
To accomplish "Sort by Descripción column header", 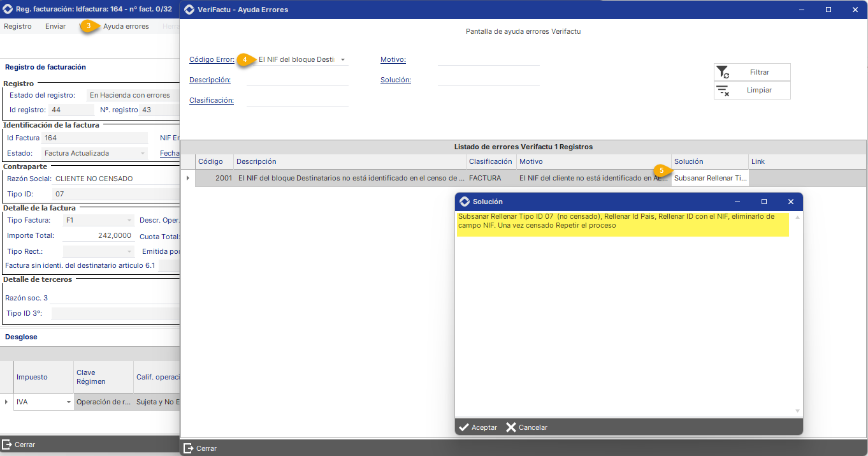I will pyautogui.click(x=350, y=161).
